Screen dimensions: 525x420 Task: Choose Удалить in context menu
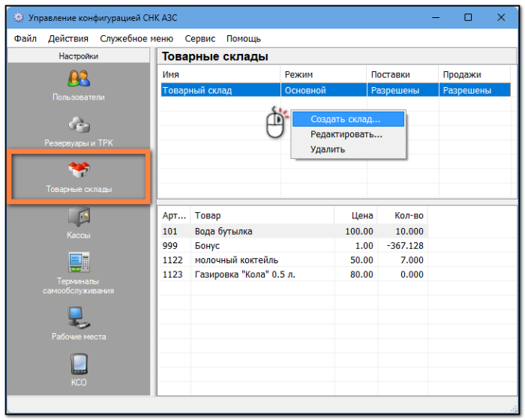pos(348,149)
